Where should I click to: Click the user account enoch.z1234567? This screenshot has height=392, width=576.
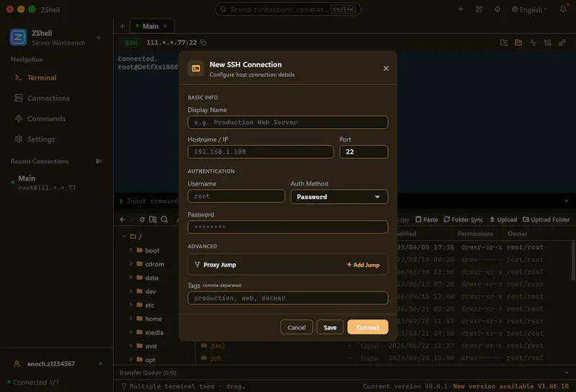(51, 364)
